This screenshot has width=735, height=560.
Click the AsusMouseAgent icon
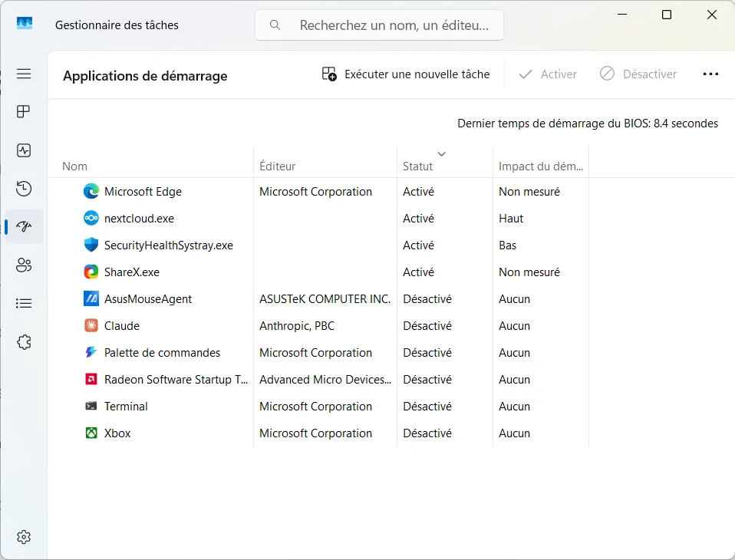(91, 298)
